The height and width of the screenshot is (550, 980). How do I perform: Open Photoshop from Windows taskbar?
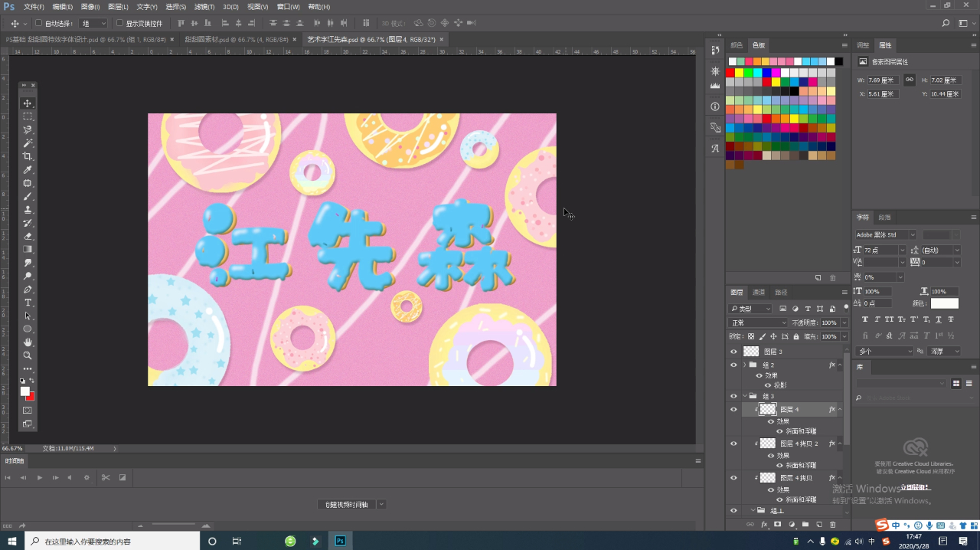coord(339,541)
